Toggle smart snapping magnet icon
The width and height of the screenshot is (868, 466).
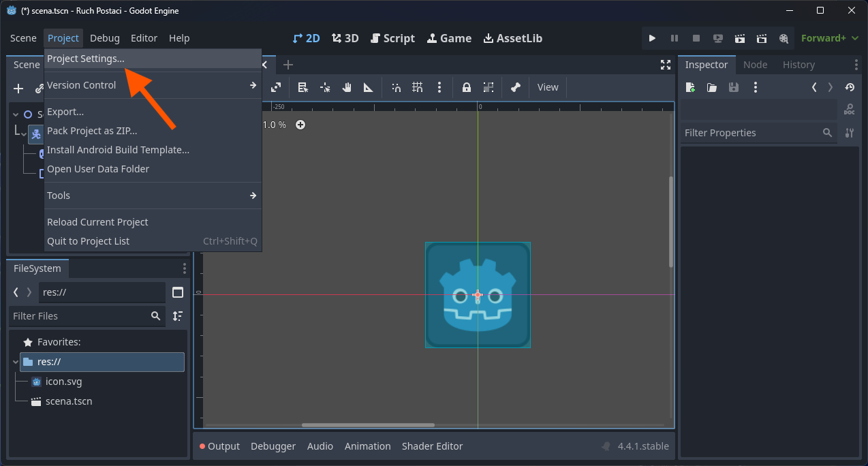(x=396, y=87)
